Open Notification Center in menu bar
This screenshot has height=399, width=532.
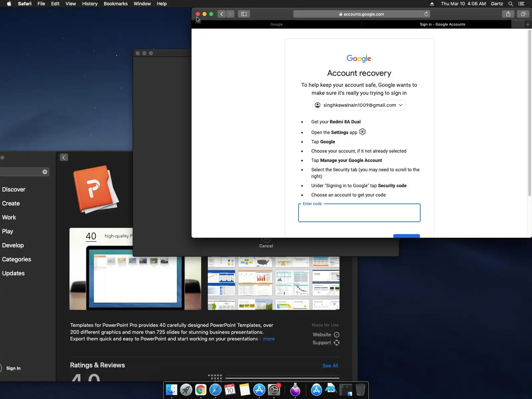[521, 4]
